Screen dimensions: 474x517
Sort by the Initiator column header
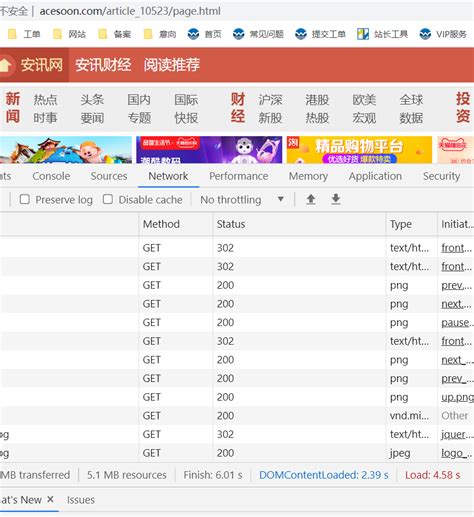[457, 224]
